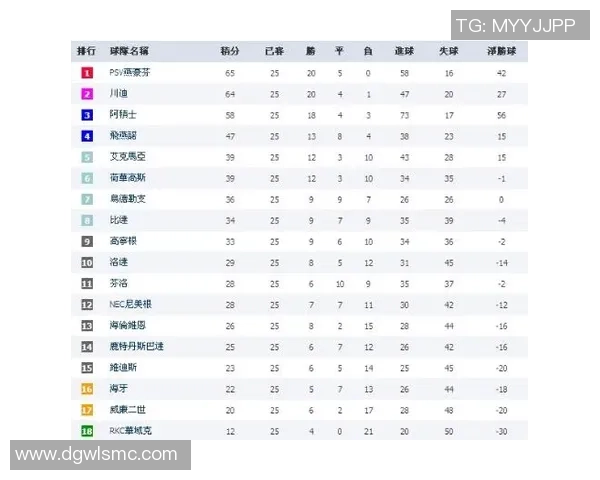This screenshot has height=480, width=600.
Task: Click the red rank 1 badge
Action: [x=87, y=73]
